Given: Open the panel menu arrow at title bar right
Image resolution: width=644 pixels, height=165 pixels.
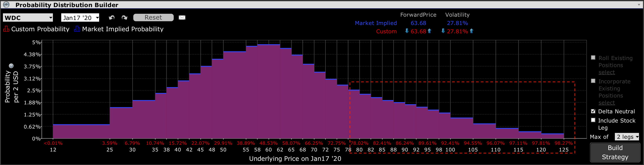Looking at the screenshot, I should pos(639,5).
